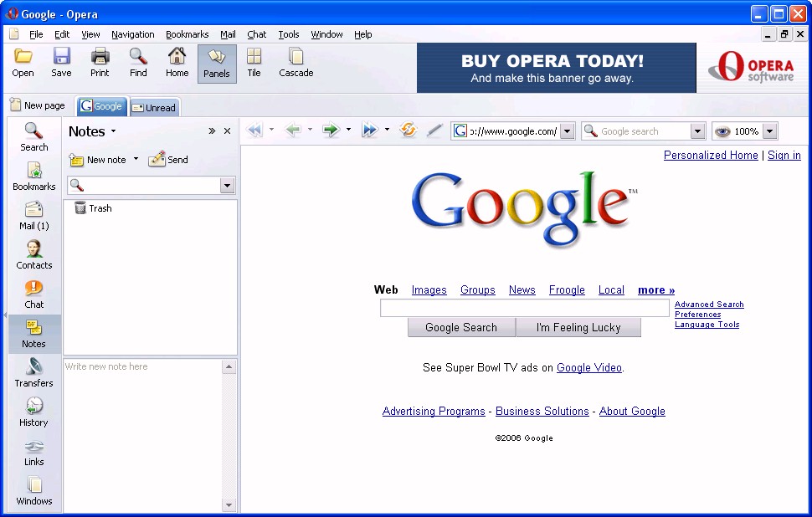Click the I'm Feeling Lucky button
This screenshot has width=812, height=517.
click(x=578, y=328)
